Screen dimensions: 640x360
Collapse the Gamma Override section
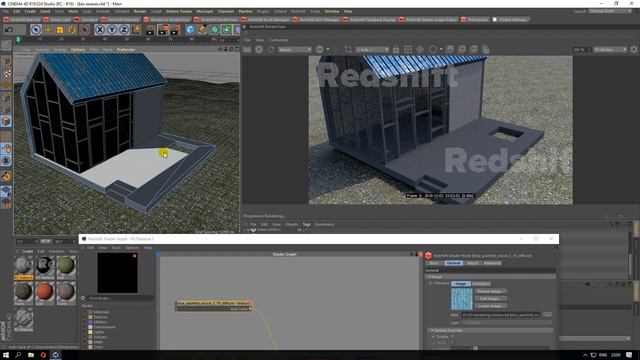coord(432,330)
